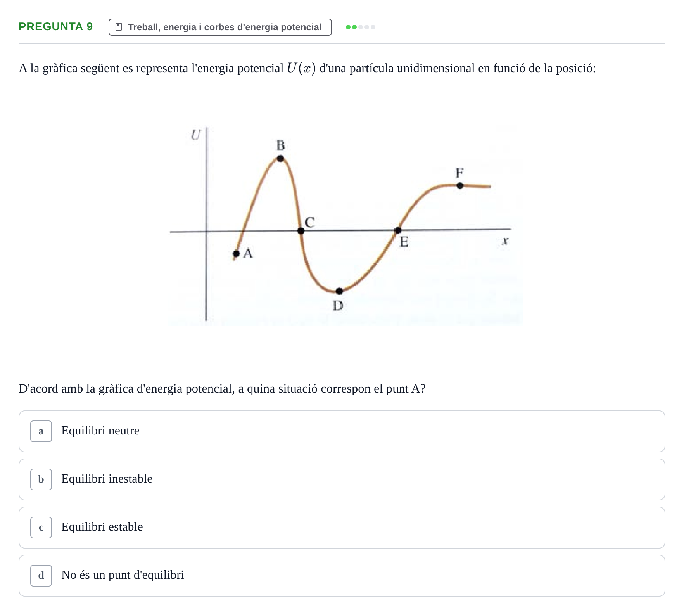684x616 pixels.
Task: Click the U(x) formula in the statement
Action: [301, 68]
